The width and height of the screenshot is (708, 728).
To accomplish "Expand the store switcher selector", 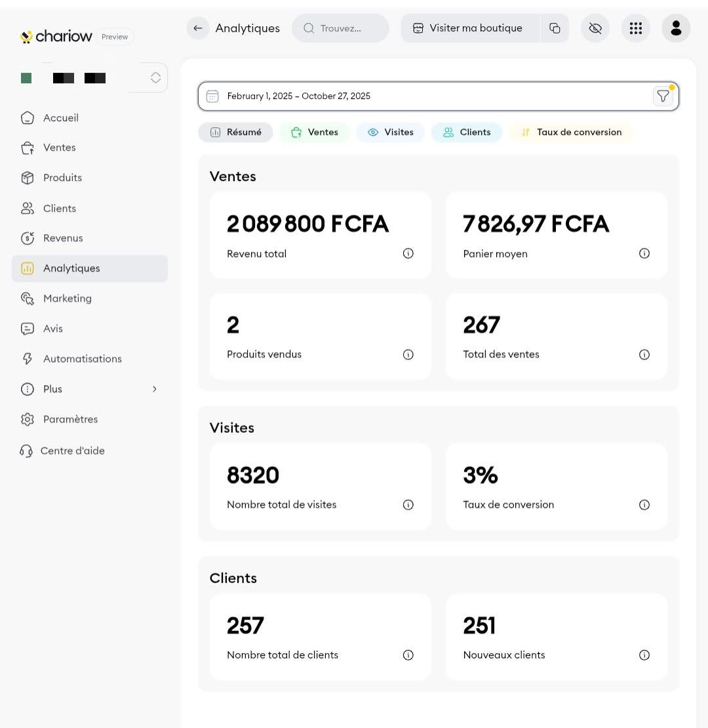I will [155, 78].
